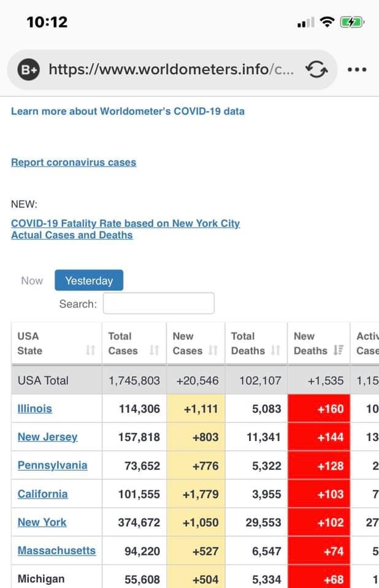Sort by New Cases column arrows
This screenshot has height=588, width=379.
(213, 350)
